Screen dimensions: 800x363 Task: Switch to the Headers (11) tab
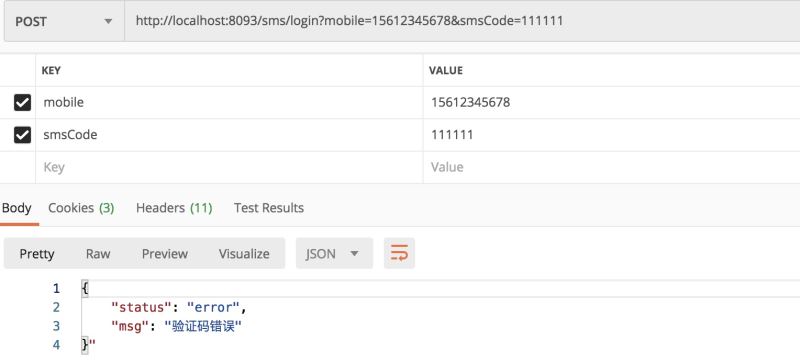(x=174, y=208)
